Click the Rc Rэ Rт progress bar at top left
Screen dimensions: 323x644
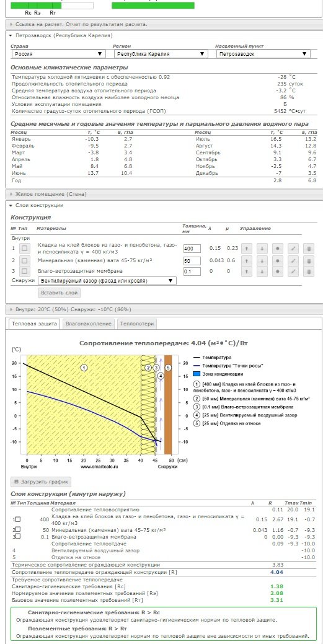[52, 6]
